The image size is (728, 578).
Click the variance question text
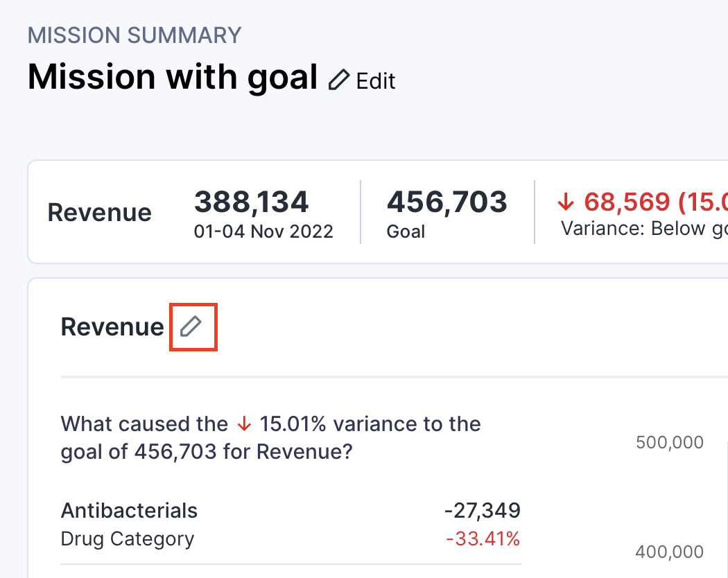tap(270, 438)
